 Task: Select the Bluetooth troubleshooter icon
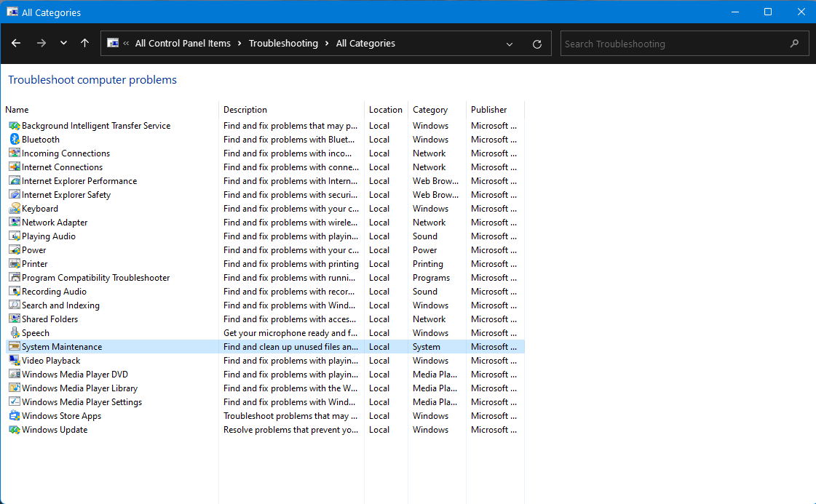pyautogui.click(x=15, y=139)
